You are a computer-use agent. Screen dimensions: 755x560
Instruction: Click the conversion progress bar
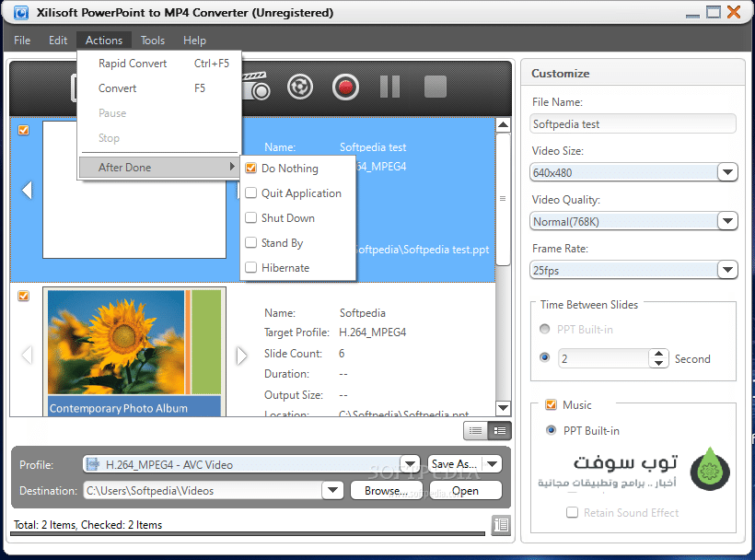pyautogui.click(x=248, y=533)
